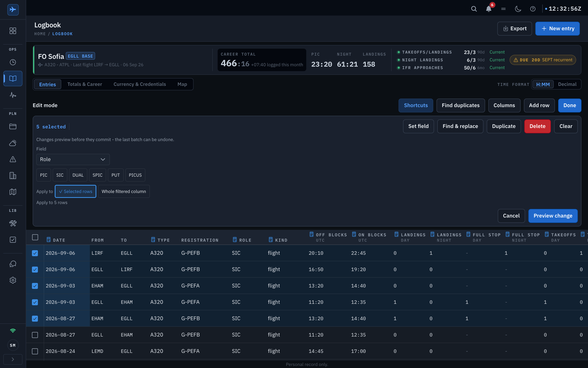Click Find duplicates
The width and height of the screenshot is (588, 368).
[460, 105]
